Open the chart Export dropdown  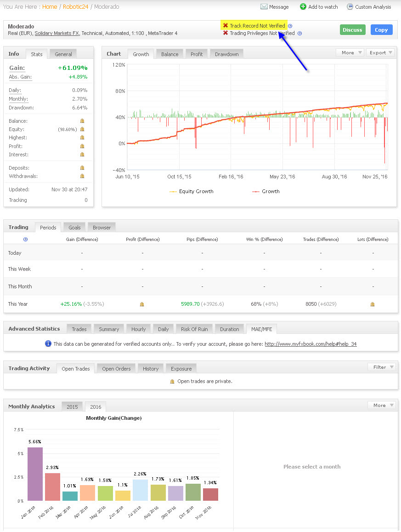[x=380, y=52]
